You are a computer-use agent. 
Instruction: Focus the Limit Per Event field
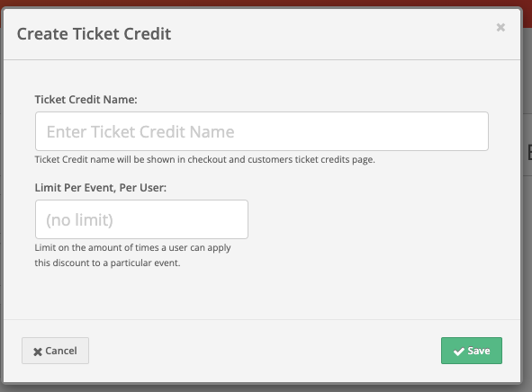coord(141,219)
